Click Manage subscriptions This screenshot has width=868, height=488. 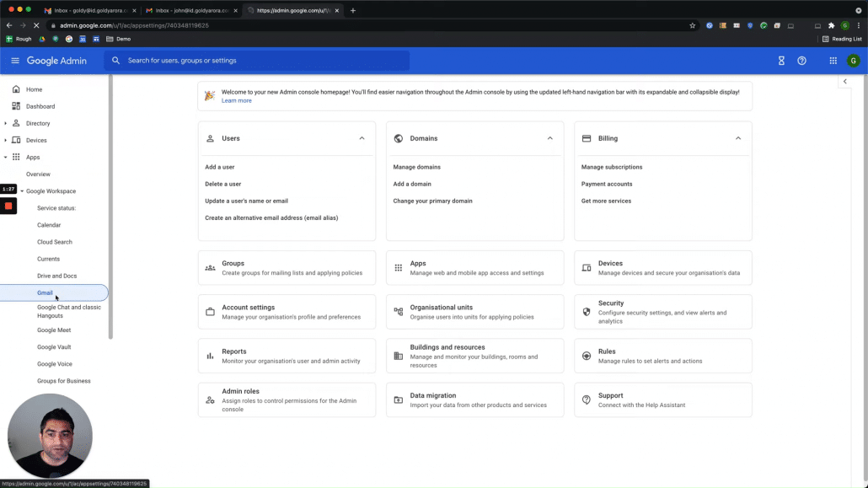coord(612,167)
